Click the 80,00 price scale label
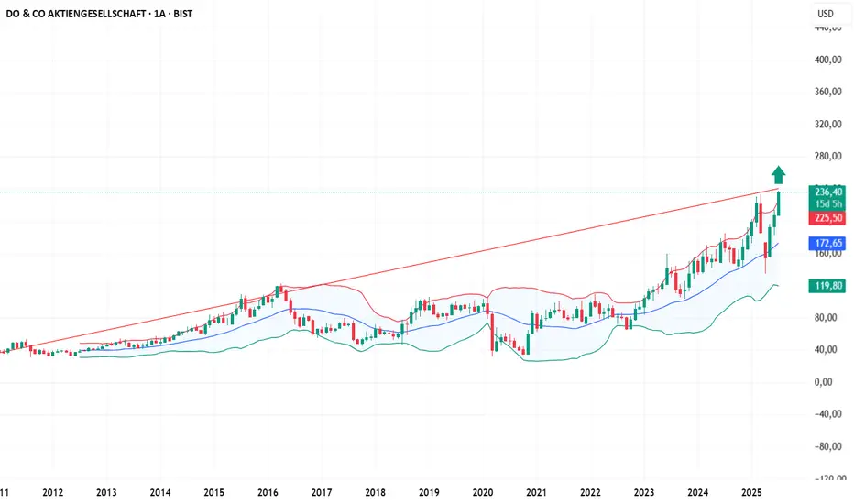The width and height of the screenshot is (854, 504). [826, 318]
